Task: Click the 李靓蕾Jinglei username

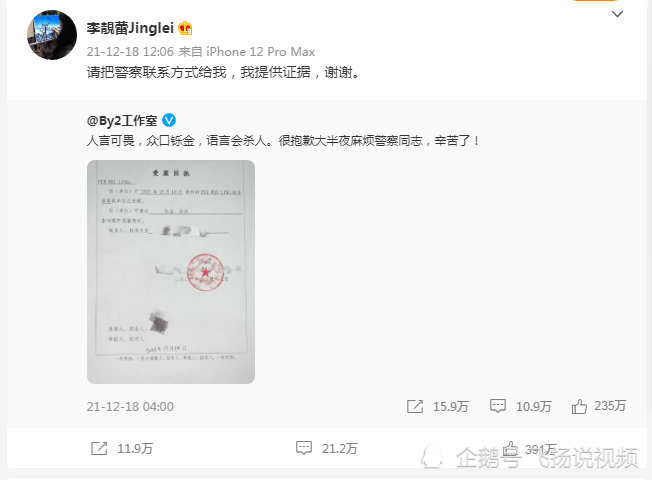Action: pyautogui.click(x=130, y=28)
